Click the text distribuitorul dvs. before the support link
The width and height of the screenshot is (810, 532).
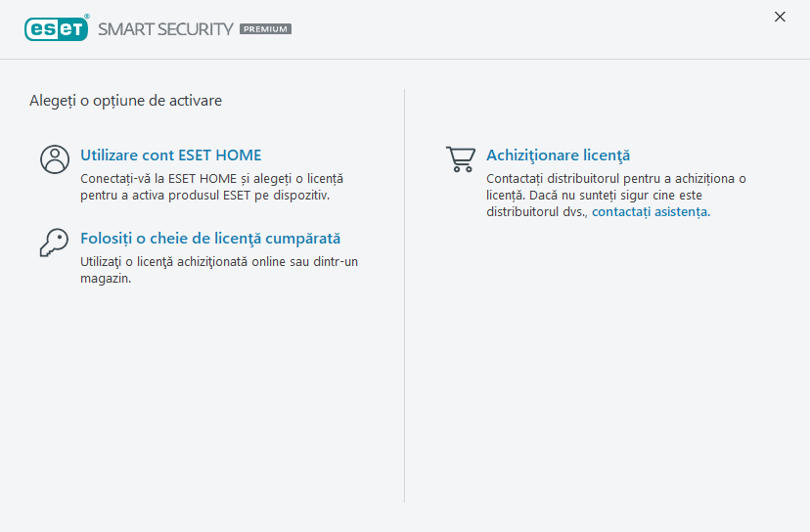(x=536, y=211)
